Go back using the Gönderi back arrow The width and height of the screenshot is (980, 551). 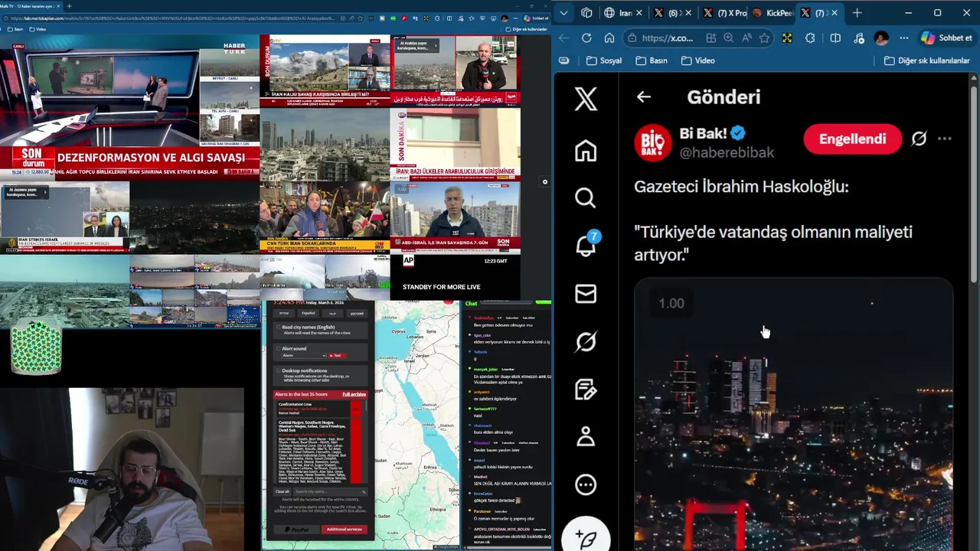[644, 97]
